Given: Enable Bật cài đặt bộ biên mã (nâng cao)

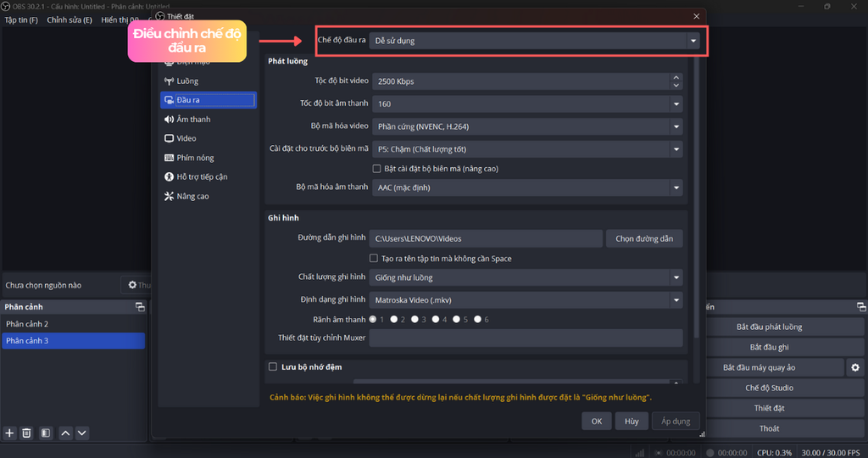Looking at the screenshot, I should (377, 169).
